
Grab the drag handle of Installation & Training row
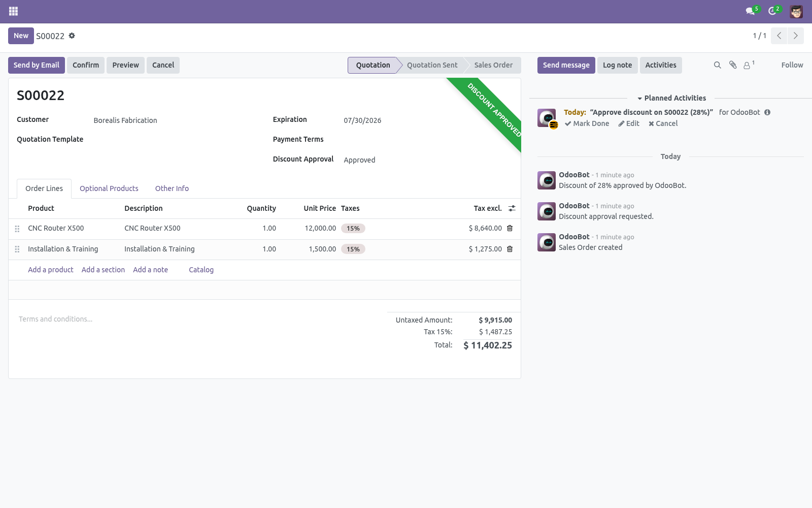point(17,249)
